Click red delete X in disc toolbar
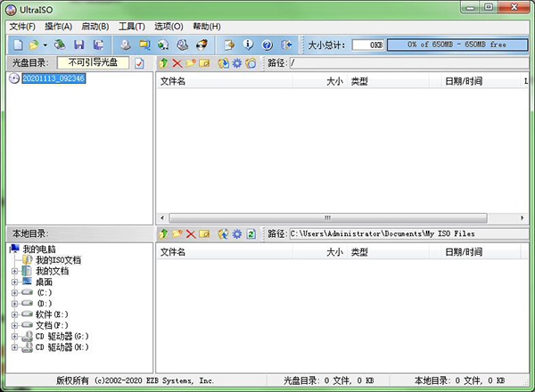The image size is (535, 392). [177, 63]
